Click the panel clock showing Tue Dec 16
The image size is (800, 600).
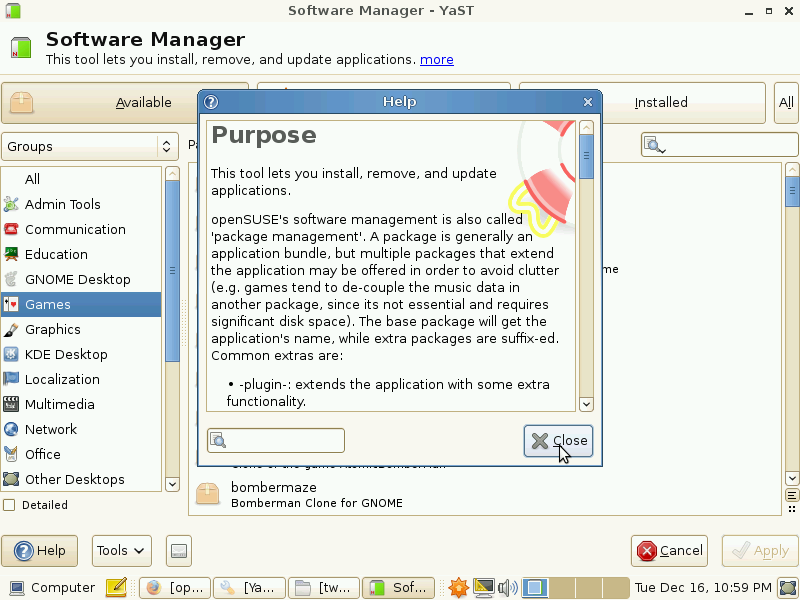click(703, 588)
